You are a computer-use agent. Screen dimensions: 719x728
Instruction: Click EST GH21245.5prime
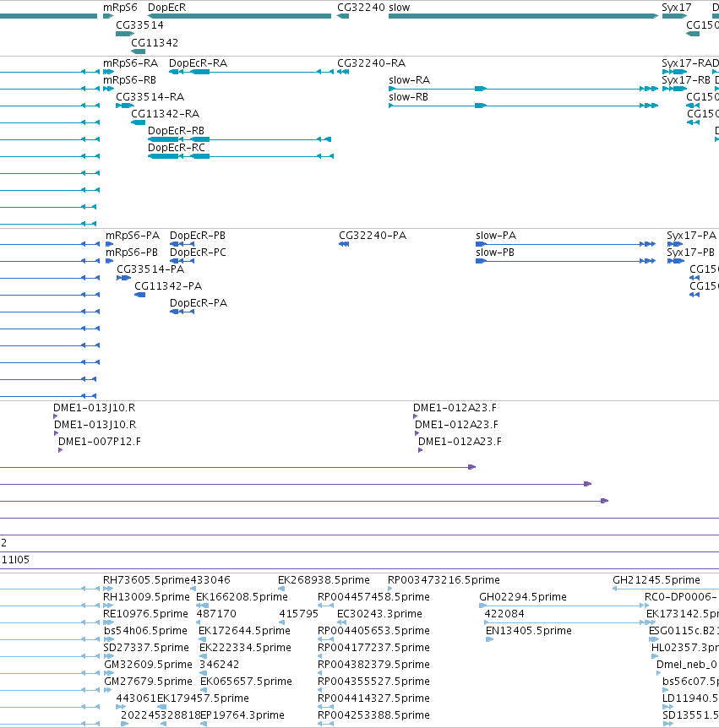656,580
